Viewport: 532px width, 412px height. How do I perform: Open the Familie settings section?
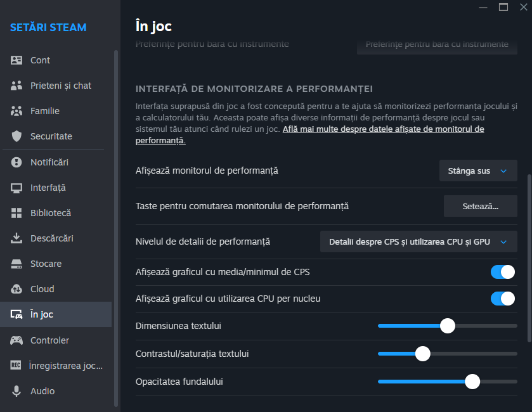click(44, 111)
